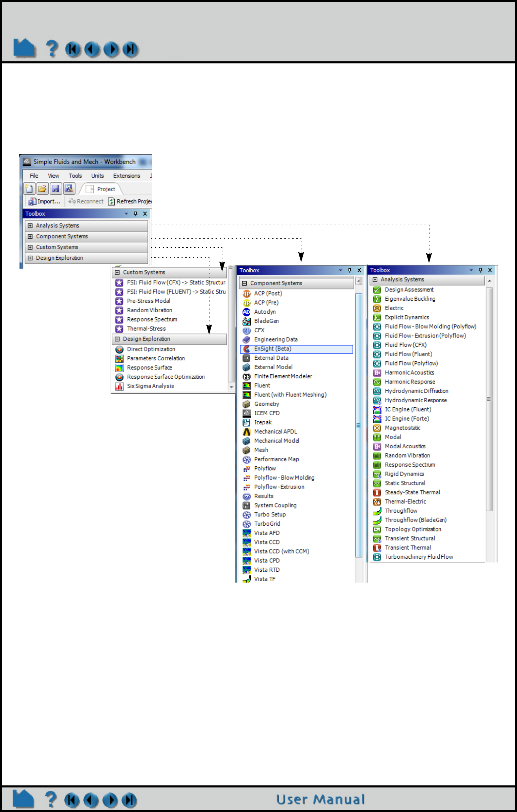The width and height of the screenshot is (517, 812).
Task: Collapse the expanded Custom Systems section
Action: (117, 272)
